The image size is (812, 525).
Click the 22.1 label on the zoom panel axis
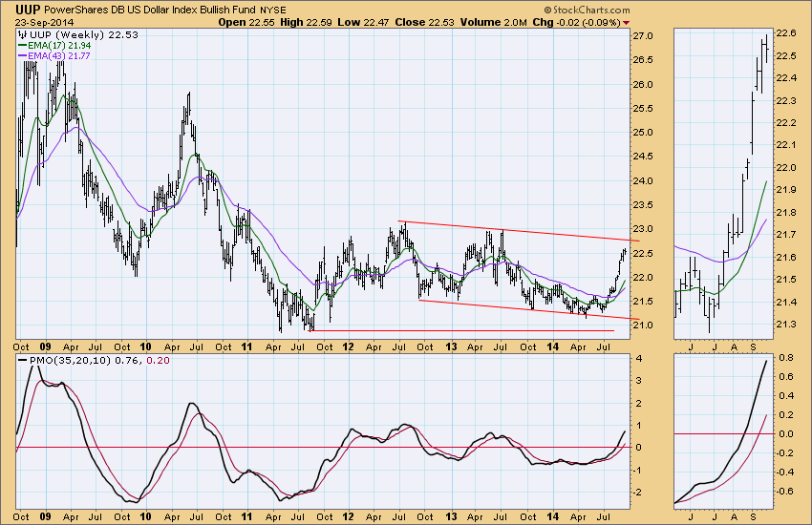pos(786,145)
